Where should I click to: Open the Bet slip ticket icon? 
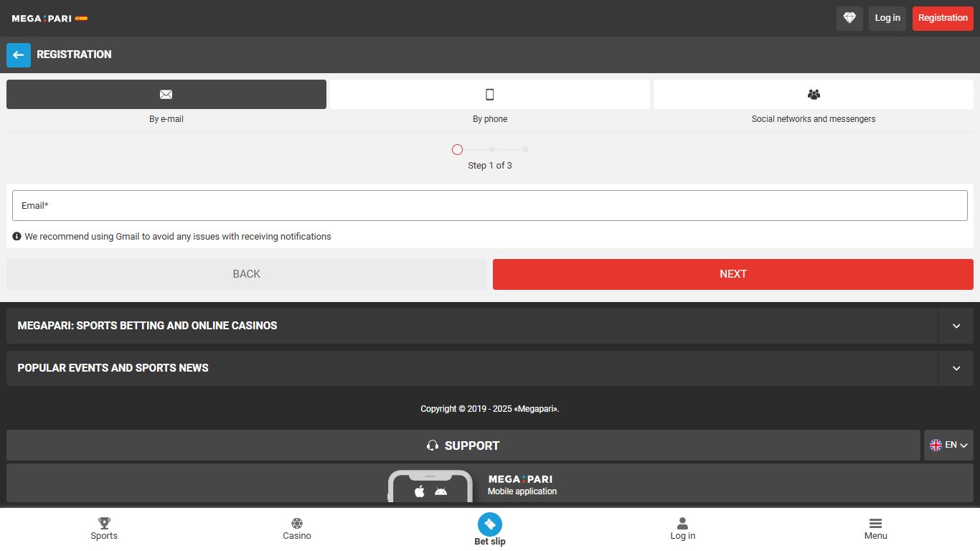[490, 524]
